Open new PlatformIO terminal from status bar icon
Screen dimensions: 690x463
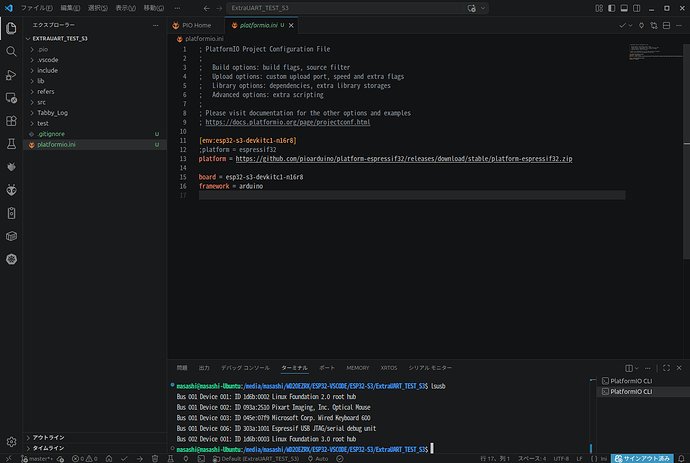point(201,459)
